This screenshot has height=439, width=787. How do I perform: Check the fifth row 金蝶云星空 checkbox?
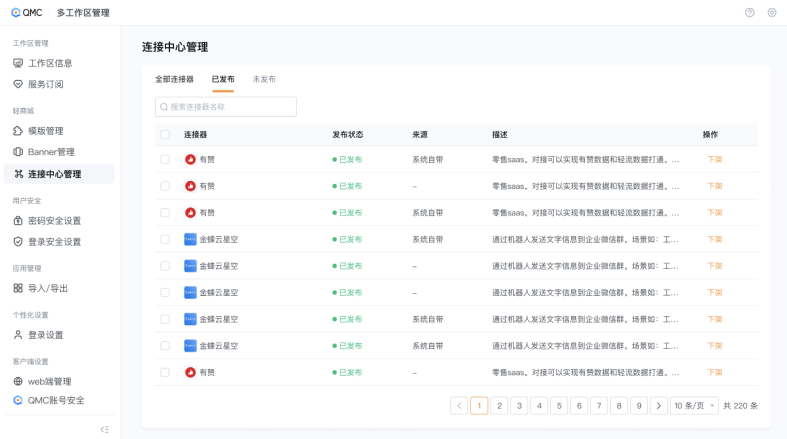click(165, 266)
